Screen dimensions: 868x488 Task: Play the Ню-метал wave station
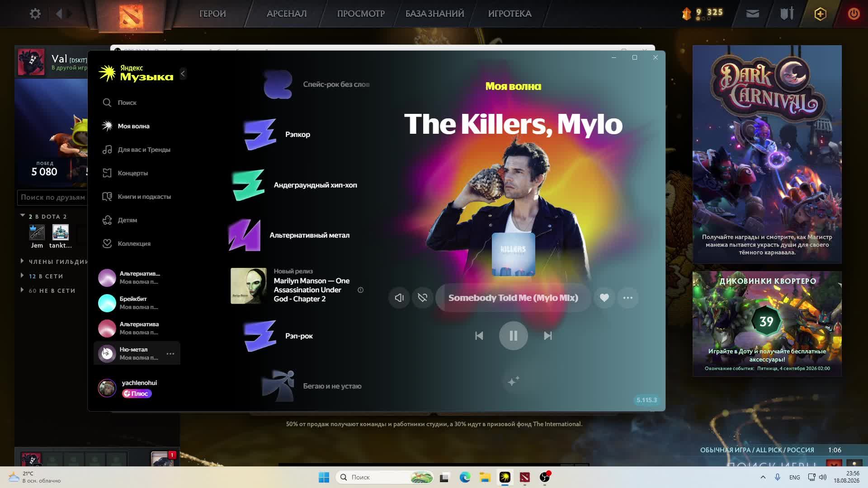tap(107, 353)
